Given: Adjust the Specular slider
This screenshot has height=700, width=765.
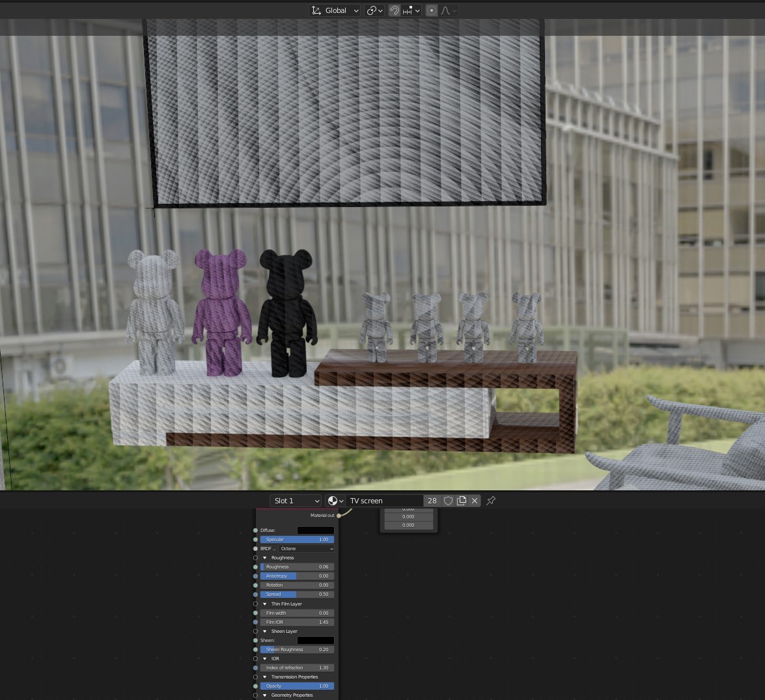Looking at the screenshot, I should pyautogui.click(x=297, y=540).
